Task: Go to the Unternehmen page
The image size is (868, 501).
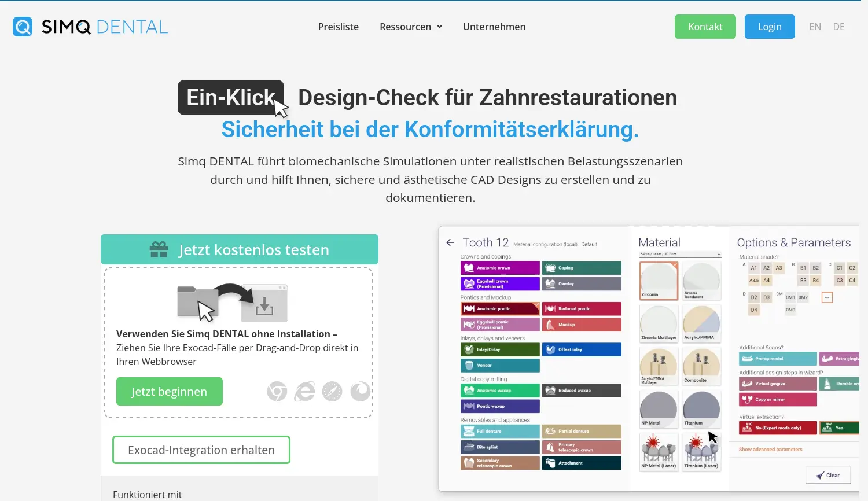Action: pos(494,27)
